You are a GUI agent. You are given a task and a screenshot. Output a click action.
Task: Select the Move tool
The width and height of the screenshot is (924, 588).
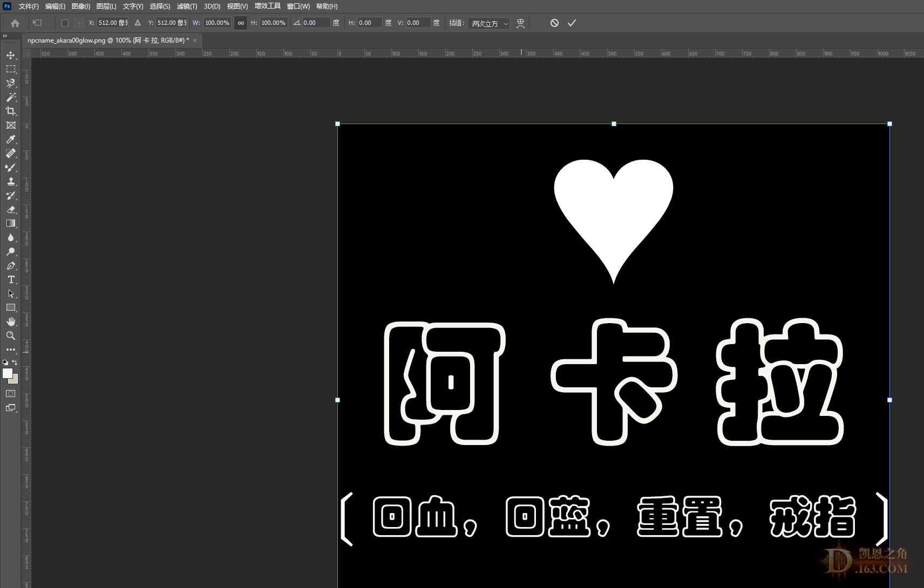(x=10, y=55)
